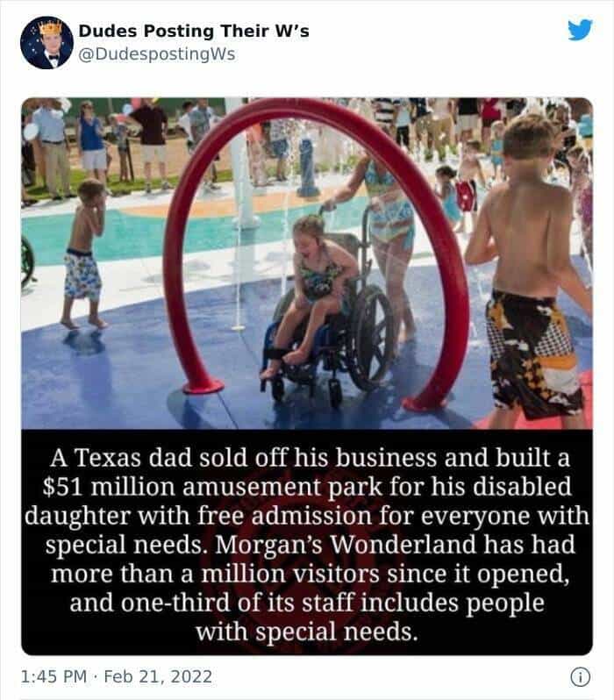614x700 pixels.
Task: Open the splash park photo
Action: point(307,263)
